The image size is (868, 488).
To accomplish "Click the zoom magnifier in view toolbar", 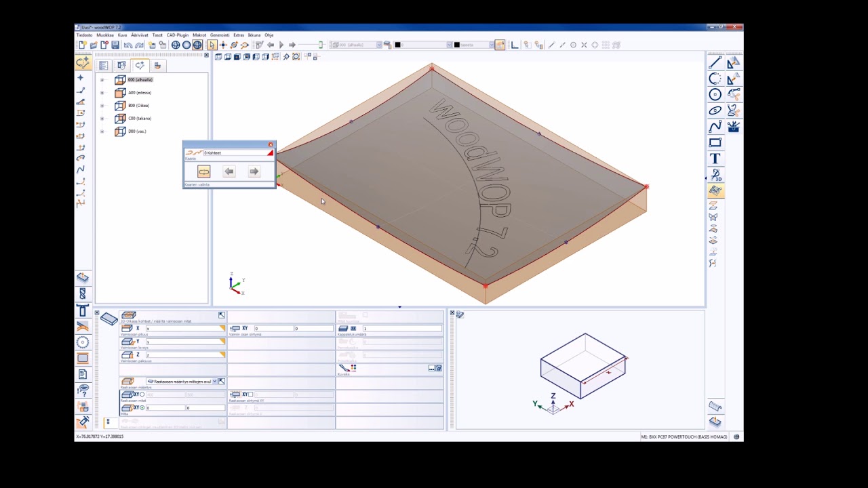I will point(286,57).
